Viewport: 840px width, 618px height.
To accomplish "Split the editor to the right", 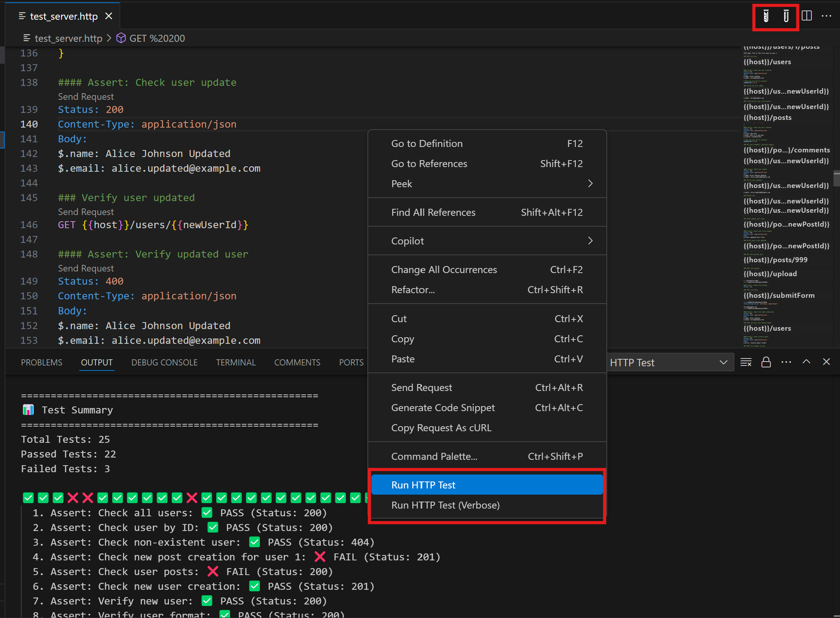I will pyautogui.click(x=807, y=16).
